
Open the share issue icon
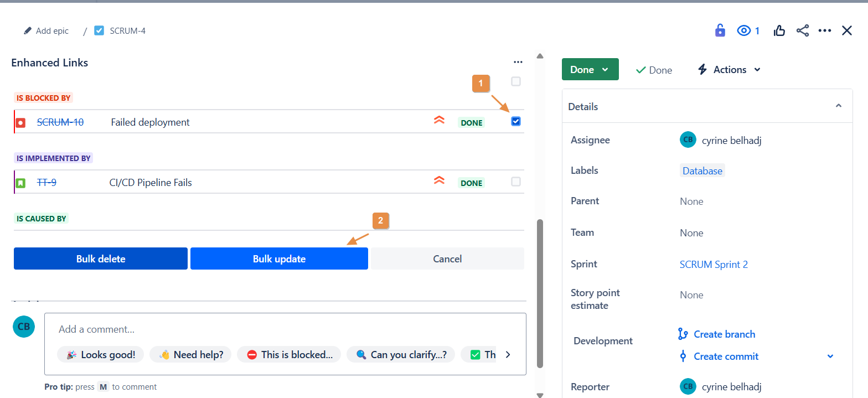802,30
